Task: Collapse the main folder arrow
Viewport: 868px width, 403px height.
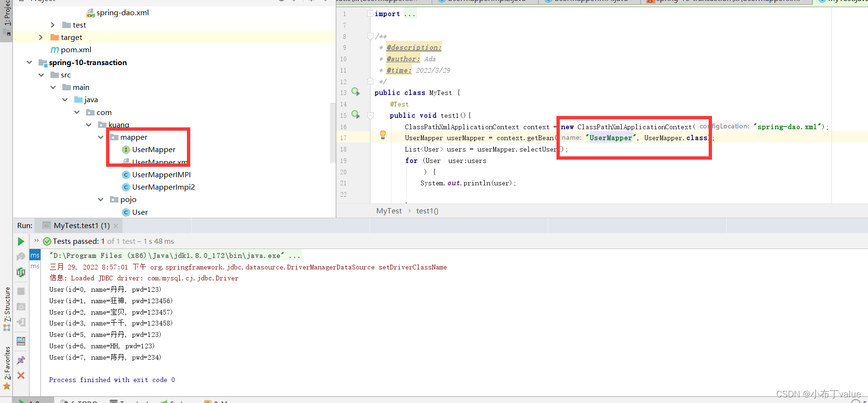Action: pos(53,87)
